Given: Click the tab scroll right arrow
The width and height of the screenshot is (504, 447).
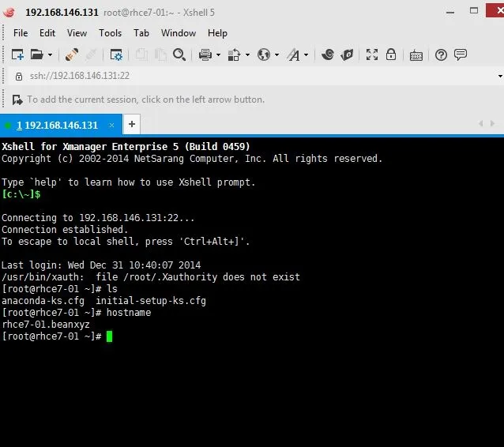Looking at the screenshot, I should click(492, 123).
